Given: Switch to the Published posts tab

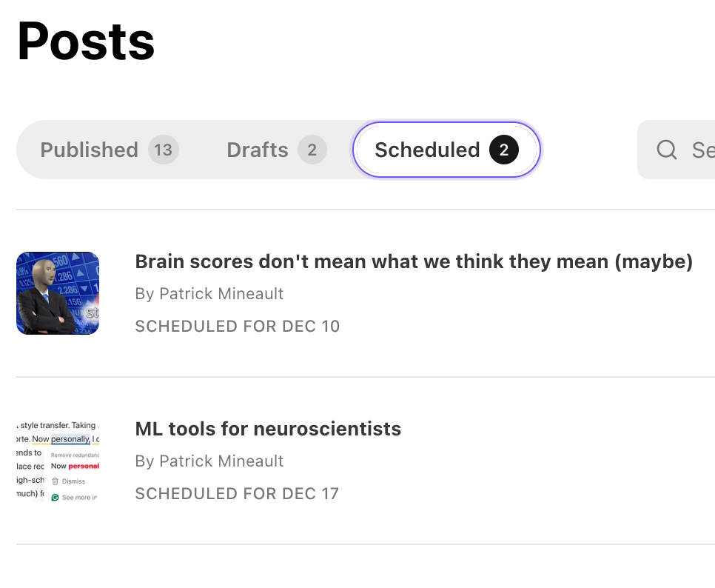Looking at the screenshot, I should click(90, 150).
